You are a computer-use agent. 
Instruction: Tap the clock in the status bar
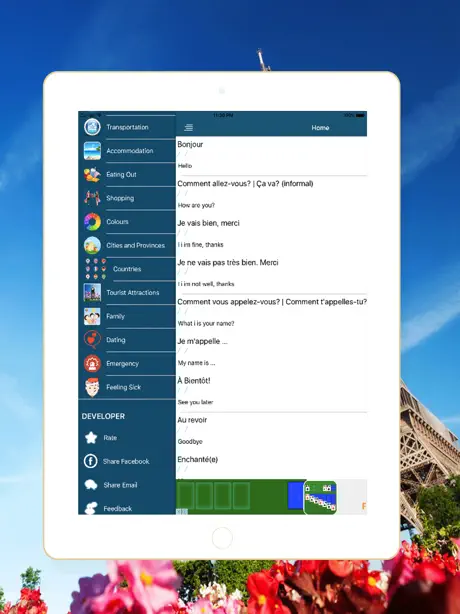tap(223, 116)
